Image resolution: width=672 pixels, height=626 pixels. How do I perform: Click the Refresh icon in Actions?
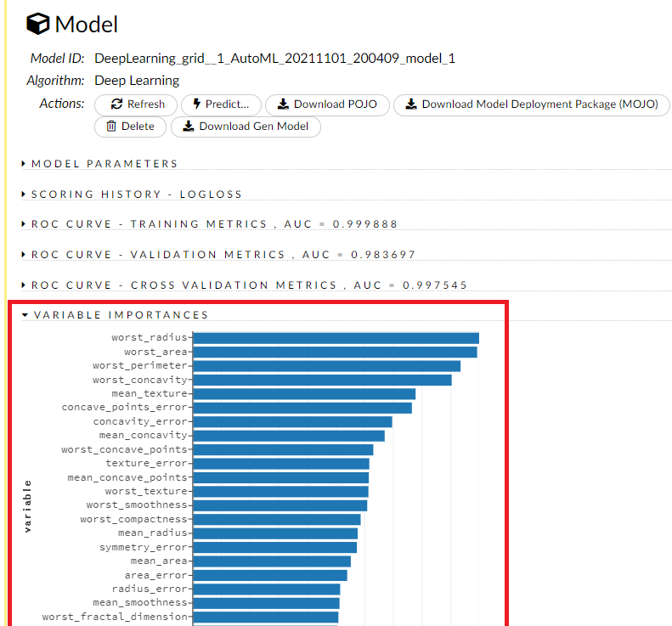coord(117,104)
